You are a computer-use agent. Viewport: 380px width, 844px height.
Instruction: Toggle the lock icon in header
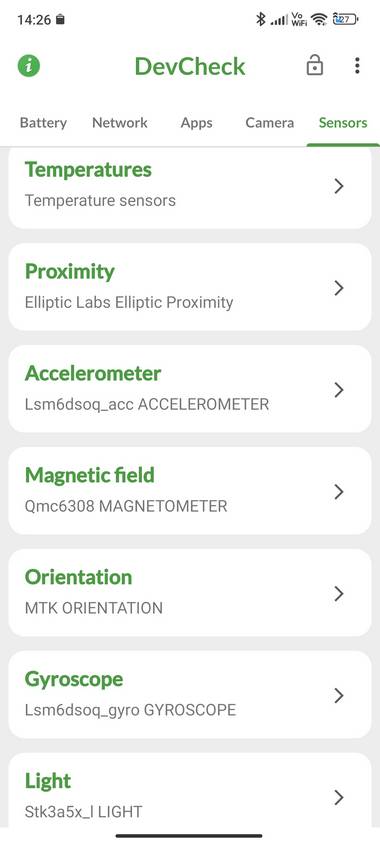pyautogui.click(x=314, y=66)
